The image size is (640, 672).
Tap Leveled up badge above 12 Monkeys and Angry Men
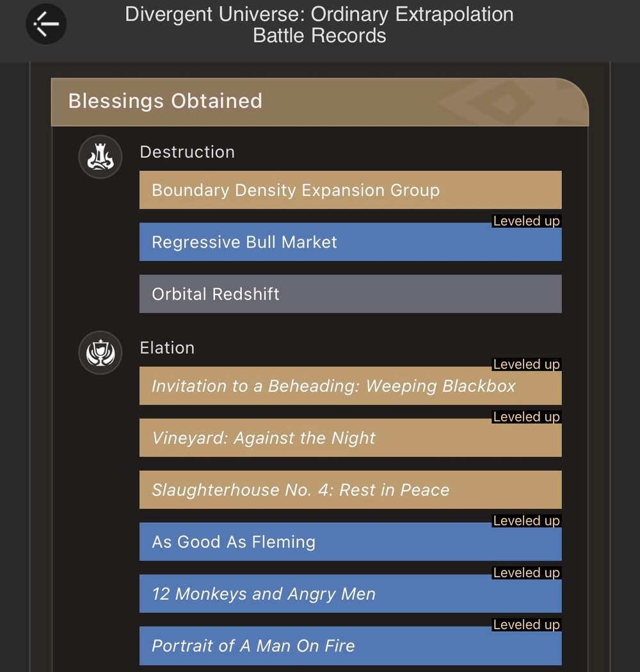pos(526,573)
